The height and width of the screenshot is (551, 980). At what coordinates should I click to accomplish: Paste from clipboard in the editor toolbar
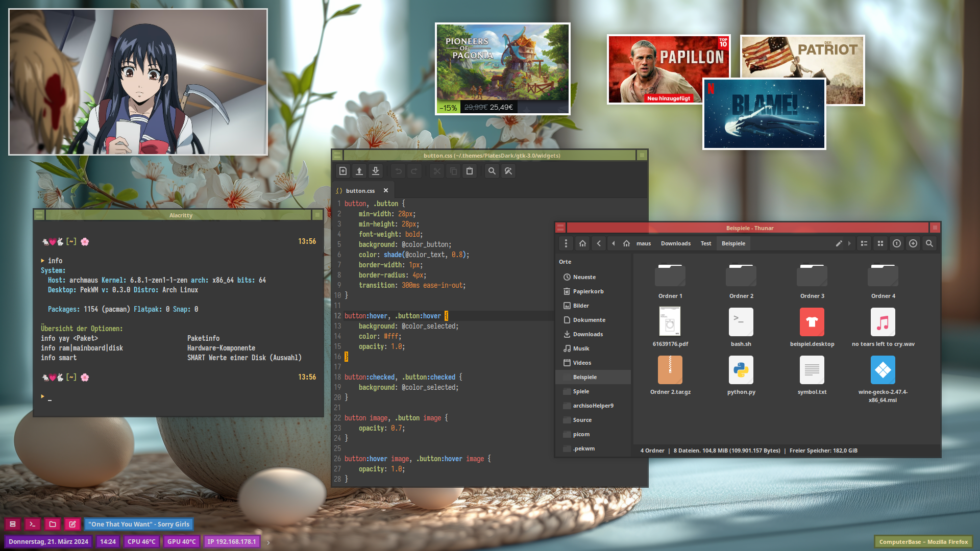[x=470, y=171]
